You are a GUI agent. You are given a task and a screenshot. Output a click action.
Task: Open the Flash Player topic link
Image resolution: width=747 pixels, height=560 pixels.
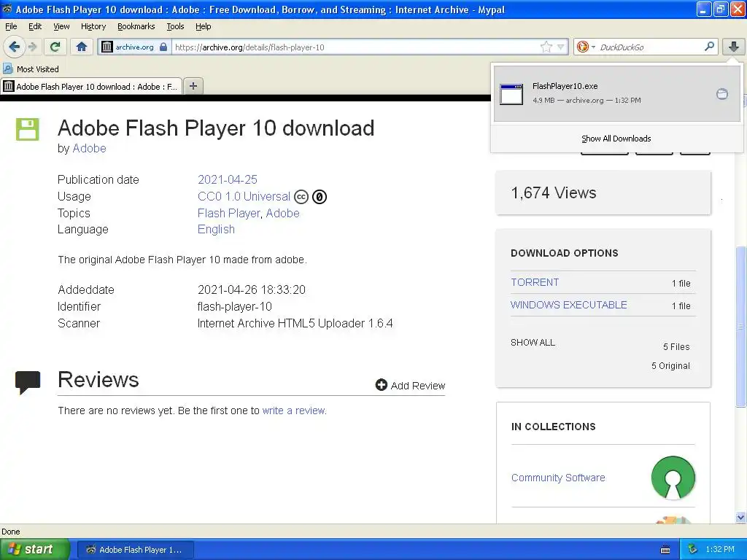click(229, 214)
